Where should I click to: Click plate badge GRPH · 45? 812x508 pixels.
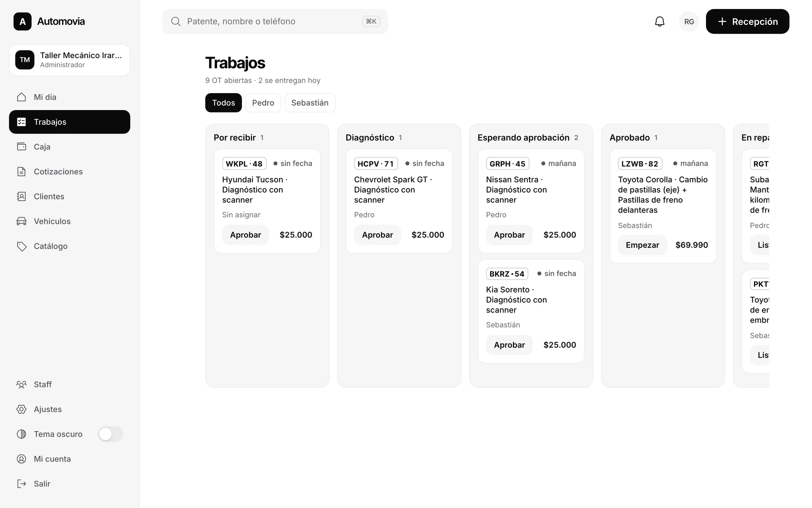coord(508,164)
